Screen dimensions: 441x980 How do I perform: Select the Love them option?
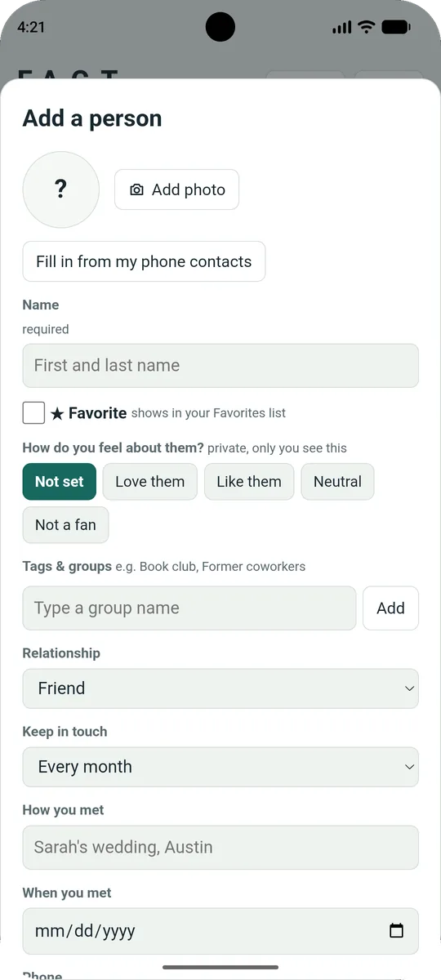click(150, 481)
